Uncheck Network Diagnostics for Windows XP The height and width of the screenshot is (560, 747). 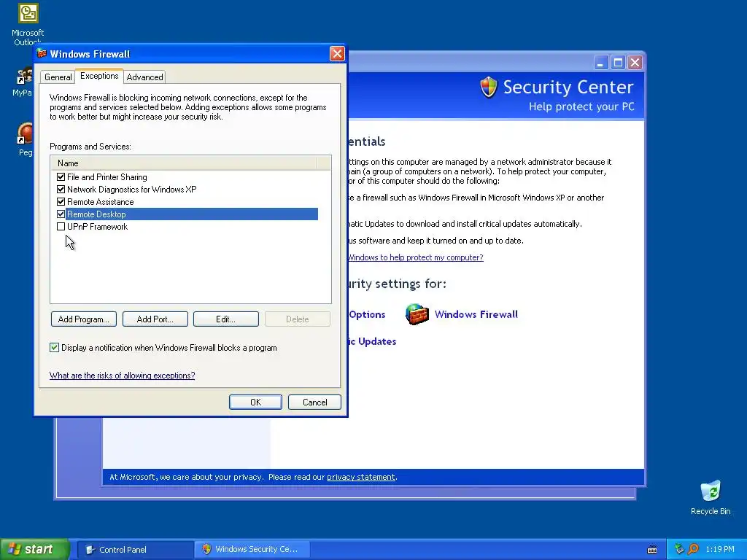[61, 190]
